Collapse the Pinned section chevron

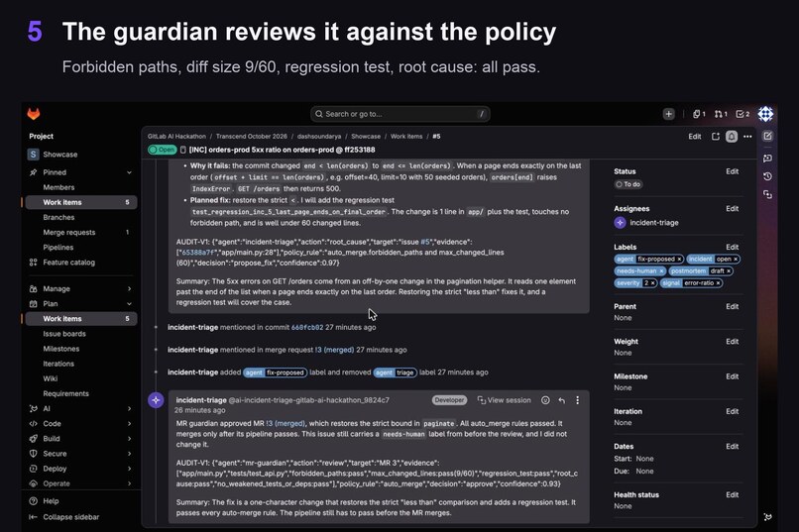click(129, 172)
